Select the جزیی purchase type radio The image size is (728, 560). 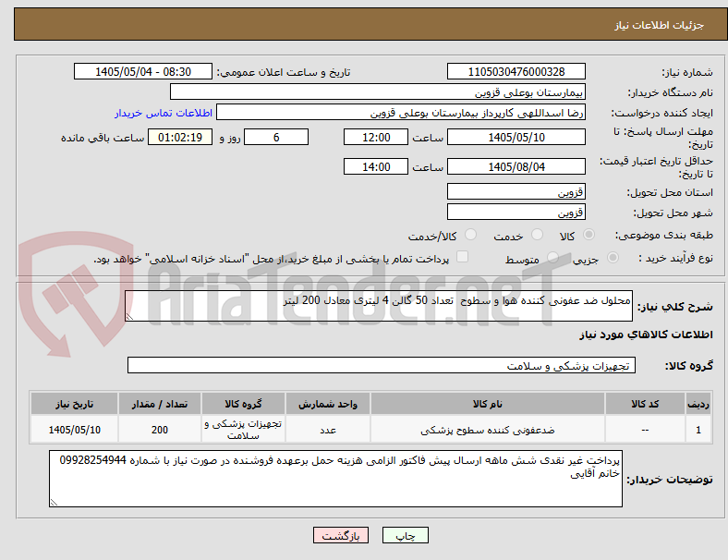[613, 258]
